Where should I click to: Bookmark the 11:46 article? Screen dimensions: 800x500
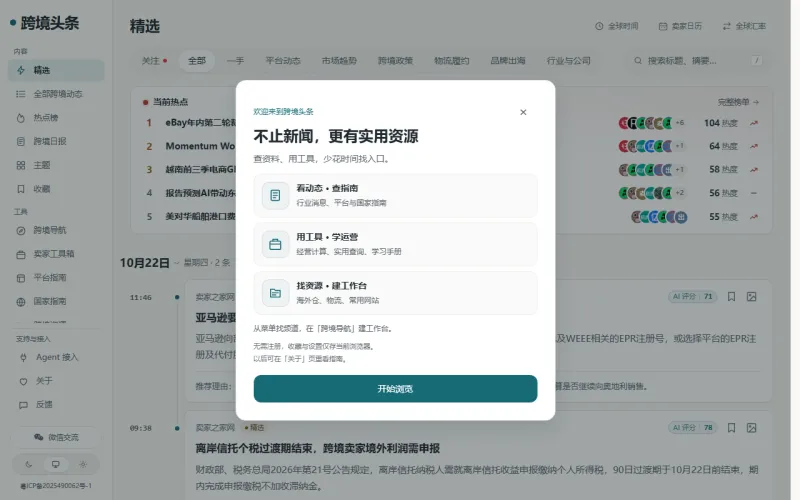[731, 296]
